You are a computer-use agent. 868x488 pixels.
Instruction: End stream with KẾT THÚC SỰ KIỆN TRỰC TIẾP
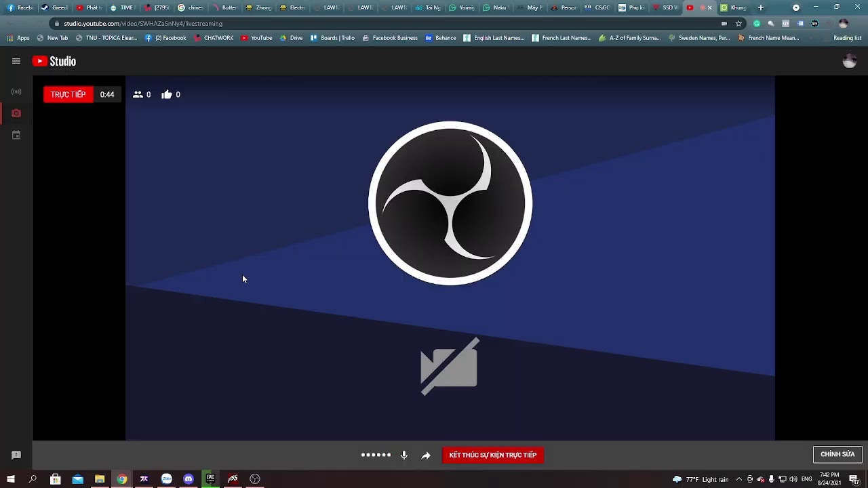(493, 455)
